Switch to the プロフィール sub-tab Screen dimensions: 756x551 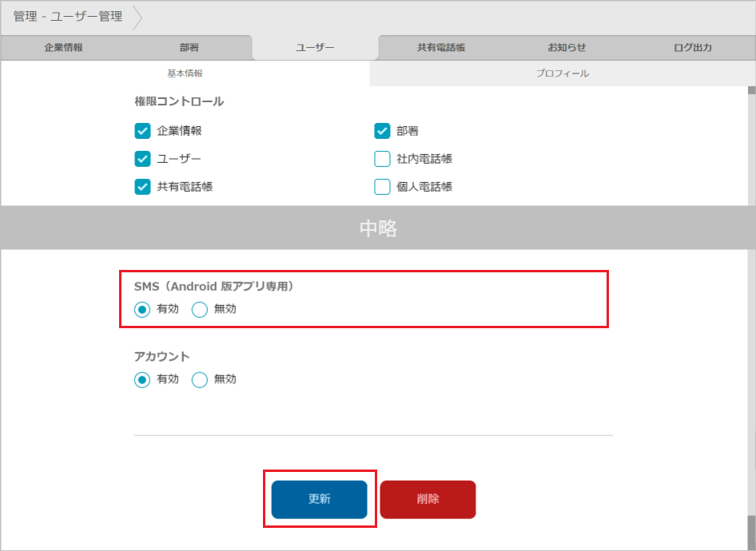(x=562, y=73)
